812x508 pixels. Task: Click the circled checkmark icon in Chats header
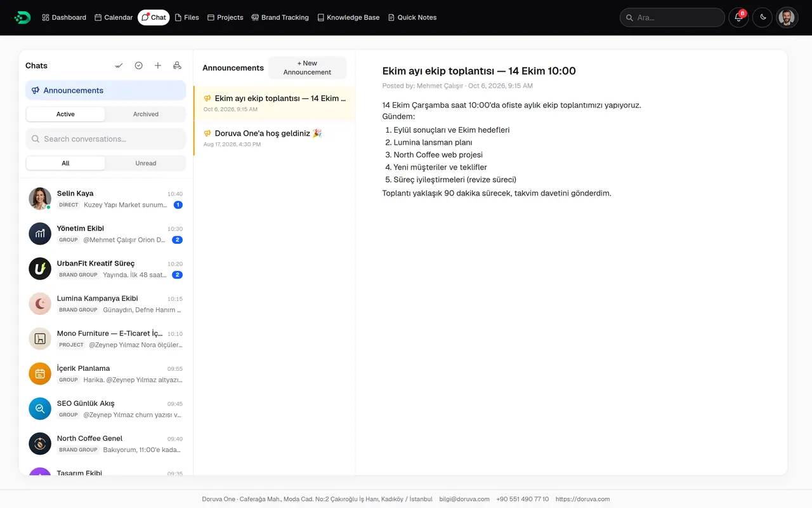pyautogui.click(x=138, y=65)
